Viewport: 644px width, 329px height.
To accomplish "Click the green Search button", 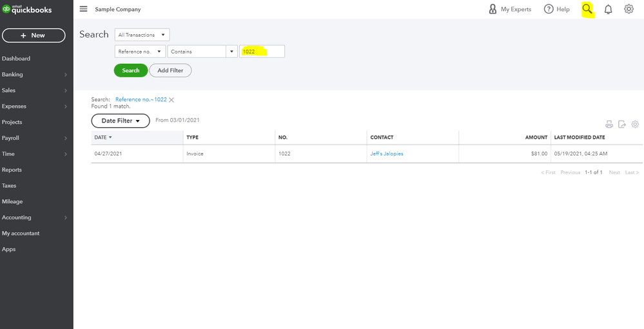I will coord(130,70).
